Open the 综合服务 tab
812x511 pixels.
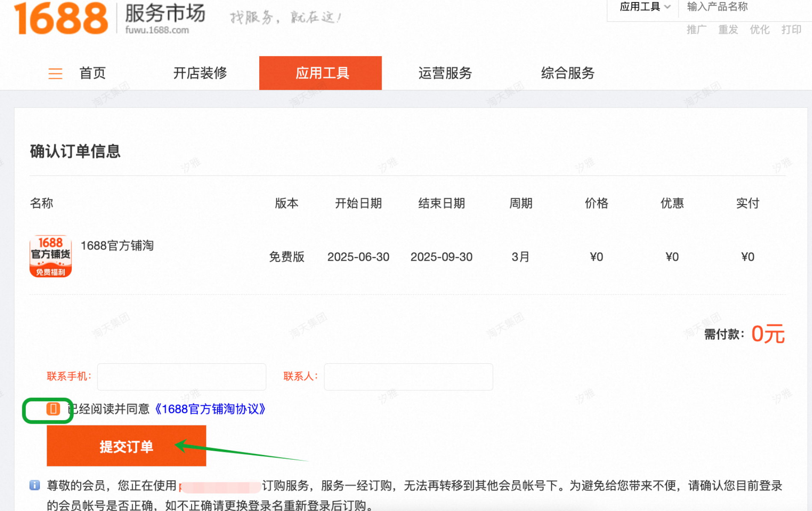[x=568, y=73]
